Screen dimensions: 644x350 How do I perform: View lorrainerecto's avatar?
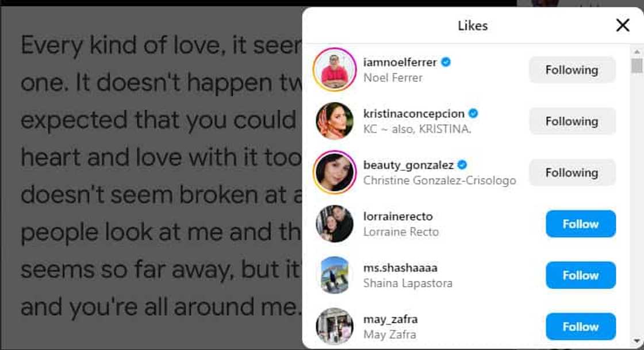point(334,224)
